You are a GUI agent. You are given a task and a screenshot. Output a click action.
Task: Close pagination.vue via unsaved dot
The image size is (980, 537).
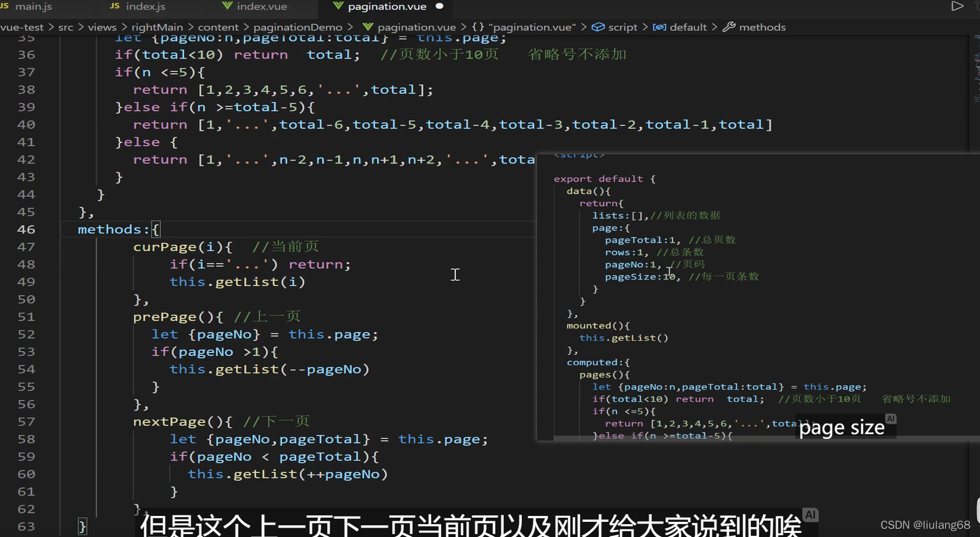(x=439, y=6)
